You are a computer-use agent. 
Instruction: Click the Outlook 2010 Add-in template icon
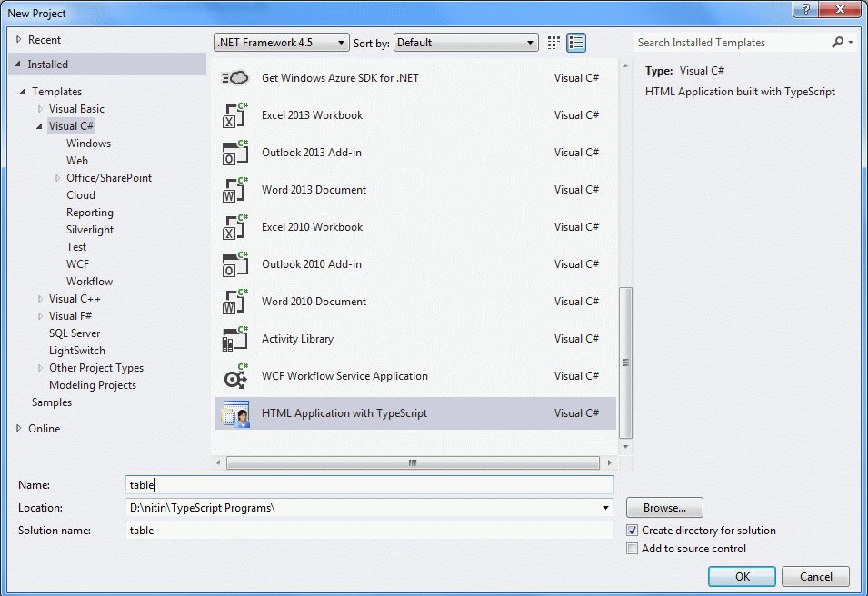[235, 264]
